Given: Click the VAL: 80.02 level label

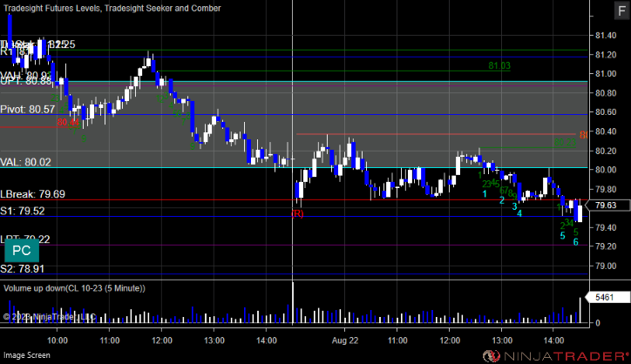Looking at the screenshot, I should (25, 162).
